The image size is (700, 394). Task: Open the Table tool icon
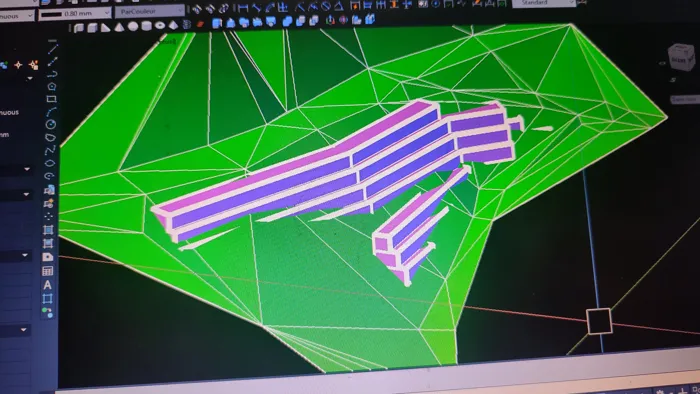[x=47, y=271]
